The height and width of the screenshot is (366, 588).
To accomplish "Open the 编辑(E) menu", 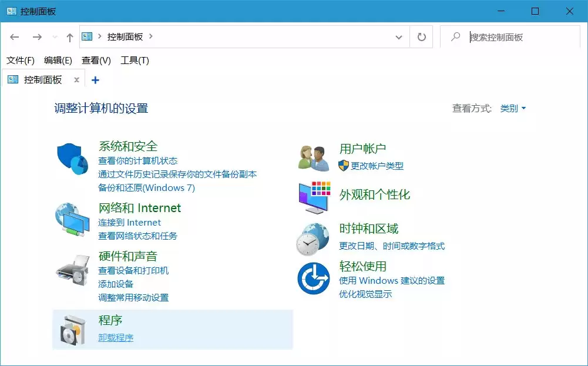I will [x=58, y=61].
